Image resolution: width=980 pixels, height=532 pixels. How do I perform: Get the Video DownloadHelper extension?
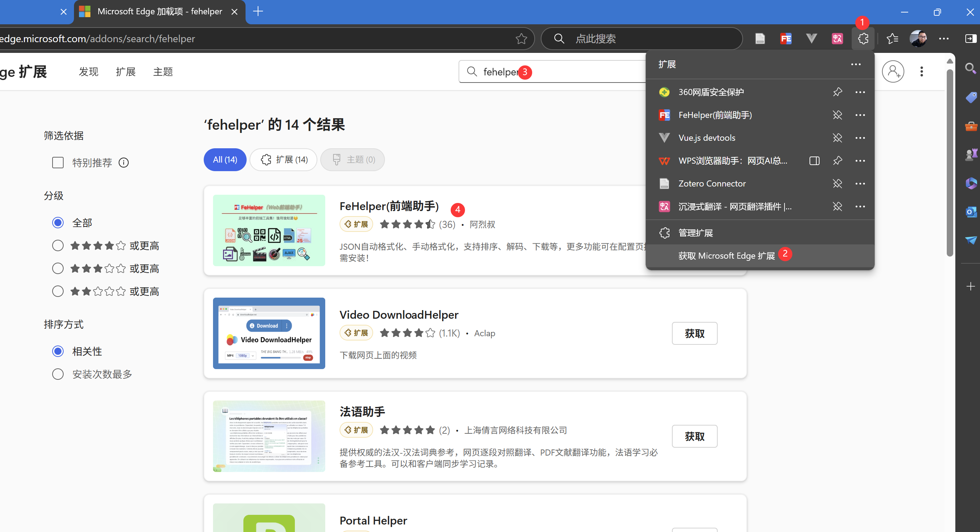694,333
